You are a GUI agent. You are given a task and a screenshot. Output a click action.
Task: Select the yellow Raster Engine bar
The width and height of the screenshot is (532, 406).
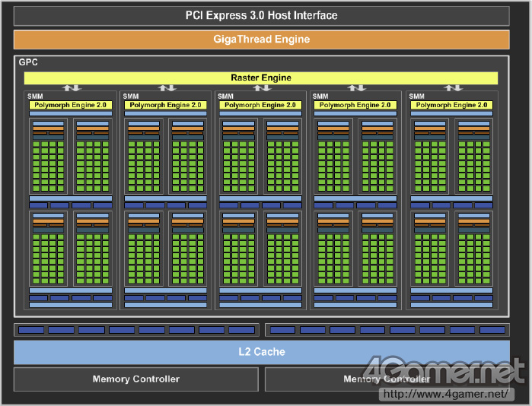coord(261,78)
